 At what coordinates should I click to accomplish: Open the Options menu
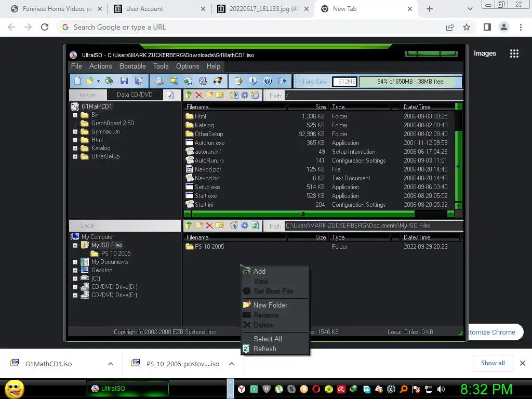coord(187,66)
